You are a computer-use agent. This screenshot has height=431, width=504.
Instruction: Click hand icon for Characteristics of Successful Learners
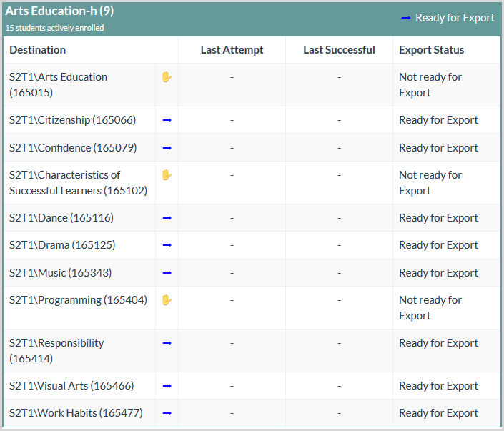[167, 175]
